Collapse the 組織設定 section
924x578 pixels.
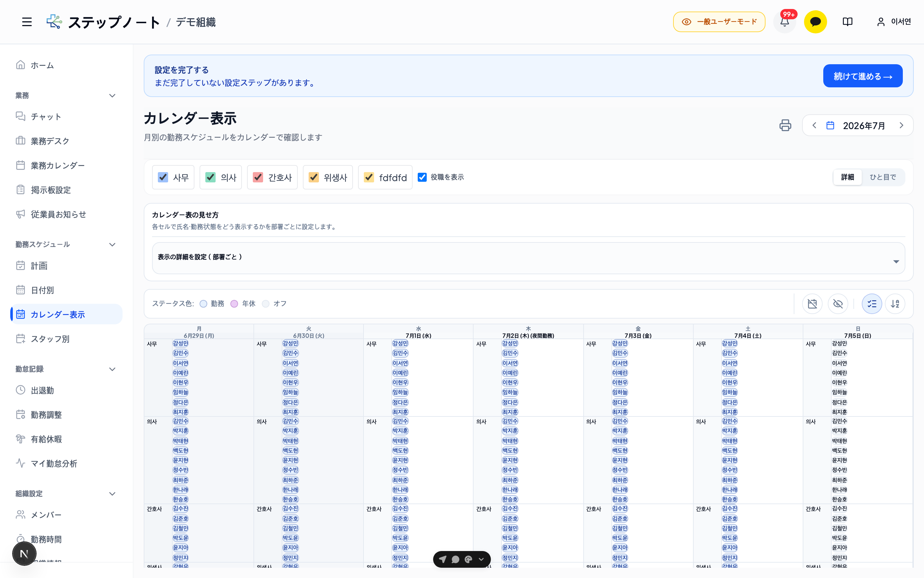pyautogui.click(x=112, y=494)
